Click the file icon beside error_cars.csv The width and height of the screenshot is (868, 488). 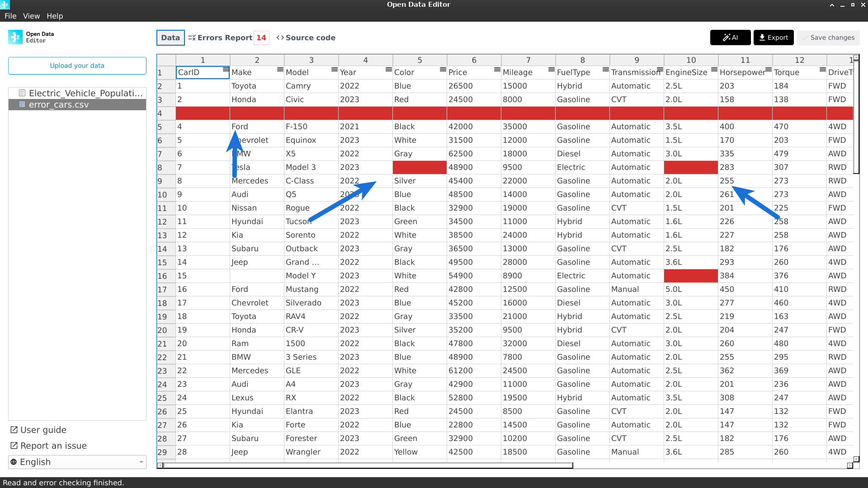[22, 104]
